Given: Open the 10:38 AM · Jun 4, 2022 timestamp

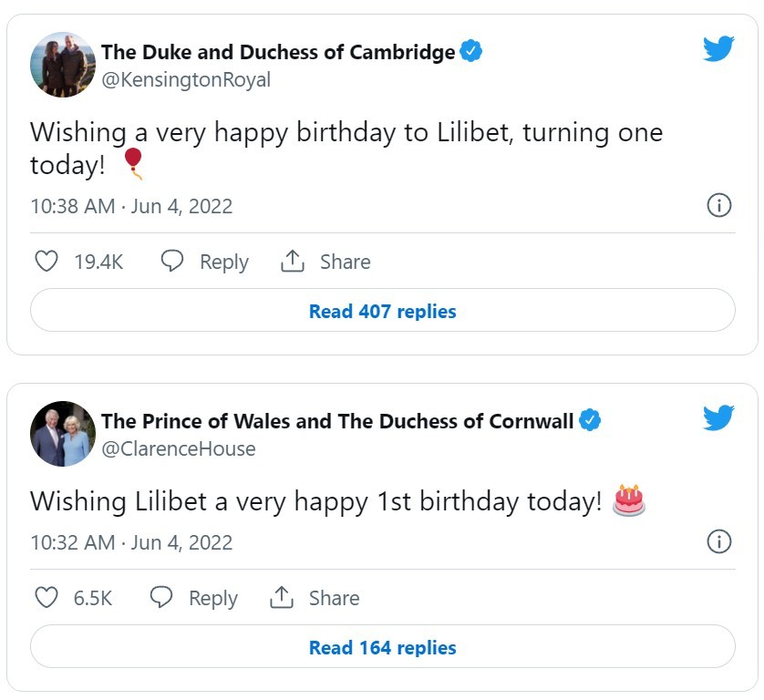Looking at the screenshot, I should (131, 206).
